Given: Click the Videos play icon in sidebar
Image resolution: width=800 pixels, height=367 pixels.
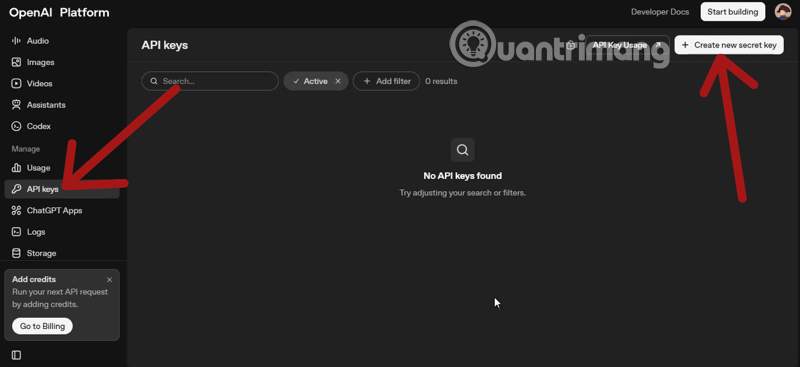Looking at the screenshot, I should [16, 84].
